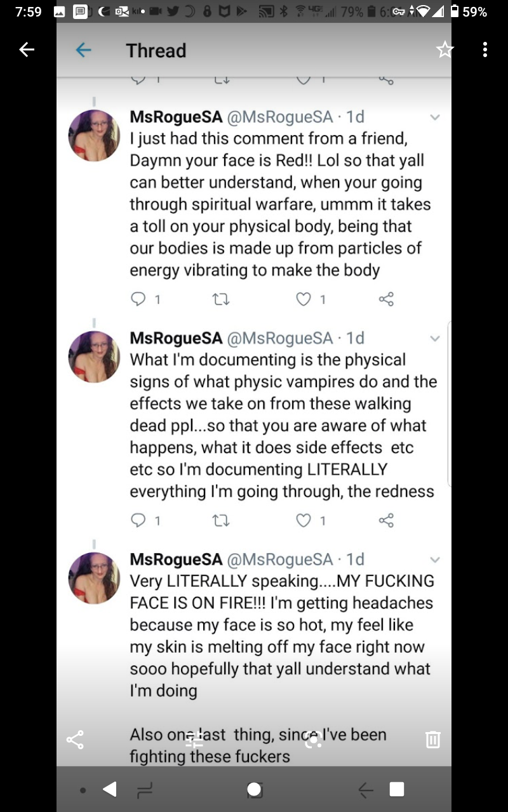Retweet the 'physic vampires' tweet

pos(220,520)
